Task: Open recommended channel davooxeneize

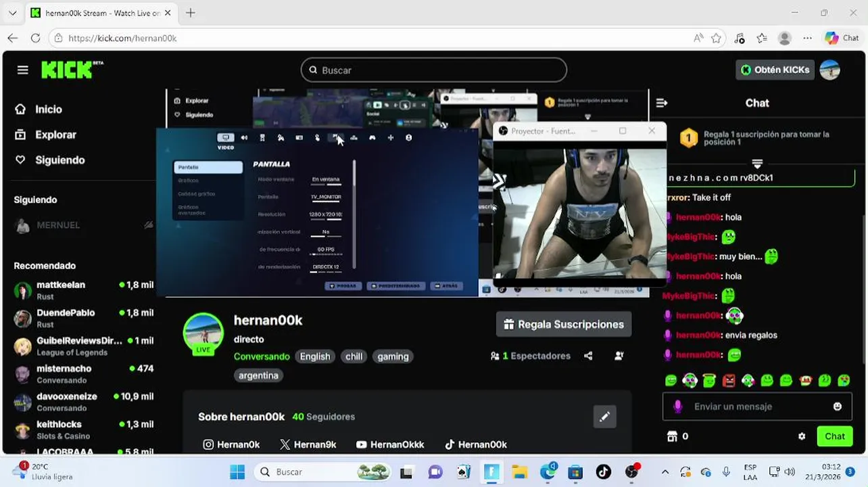Action: click(84, 402)
